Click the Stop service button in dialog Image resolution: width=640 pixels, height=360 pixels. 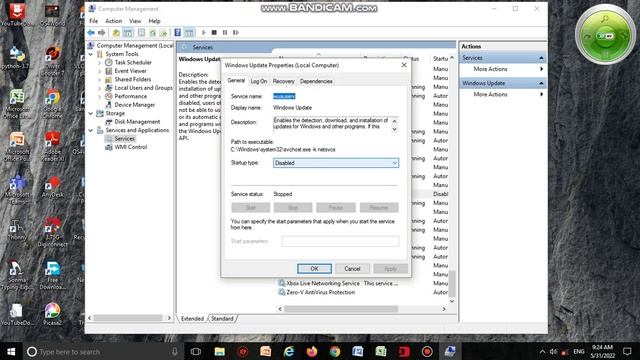(293, 208)
